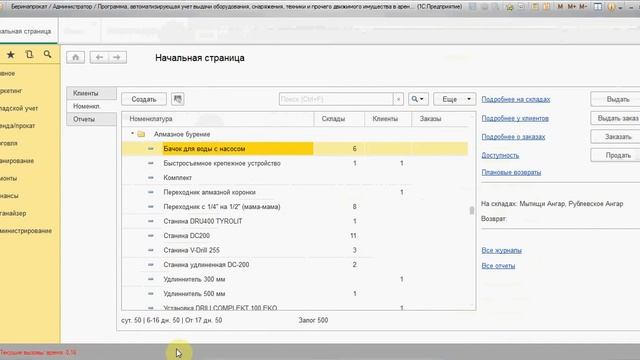Switch to Клиенты tab

click(x=91, y=93)
